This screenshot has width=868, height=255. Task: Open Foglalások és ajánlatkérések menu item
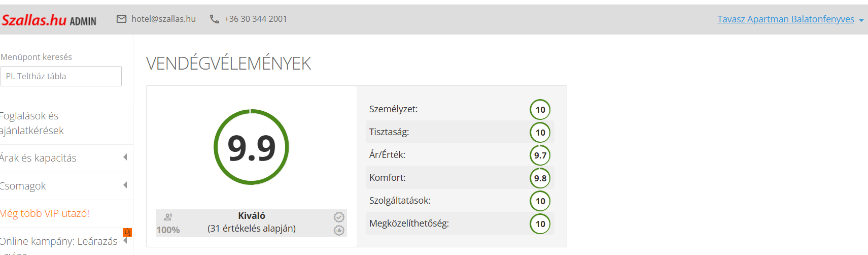click(x=31, y=123)
